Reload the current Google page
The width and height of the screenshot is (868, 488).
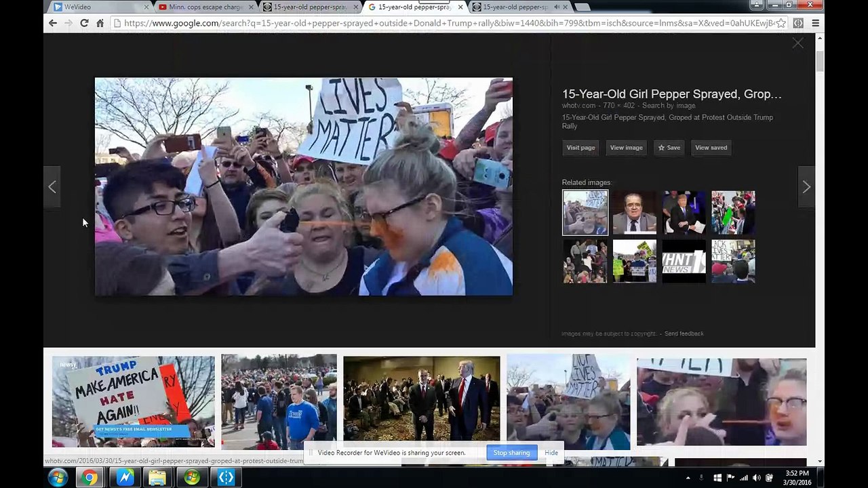click(x=84, y=23)
